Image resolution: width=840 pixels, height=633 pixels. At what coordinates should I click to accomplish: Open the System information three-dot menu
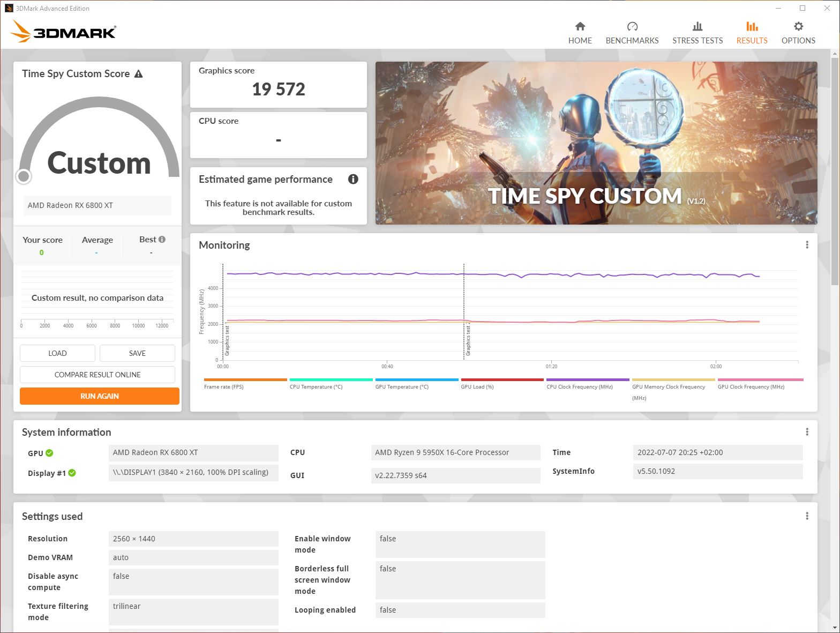[x=807, y=432]
